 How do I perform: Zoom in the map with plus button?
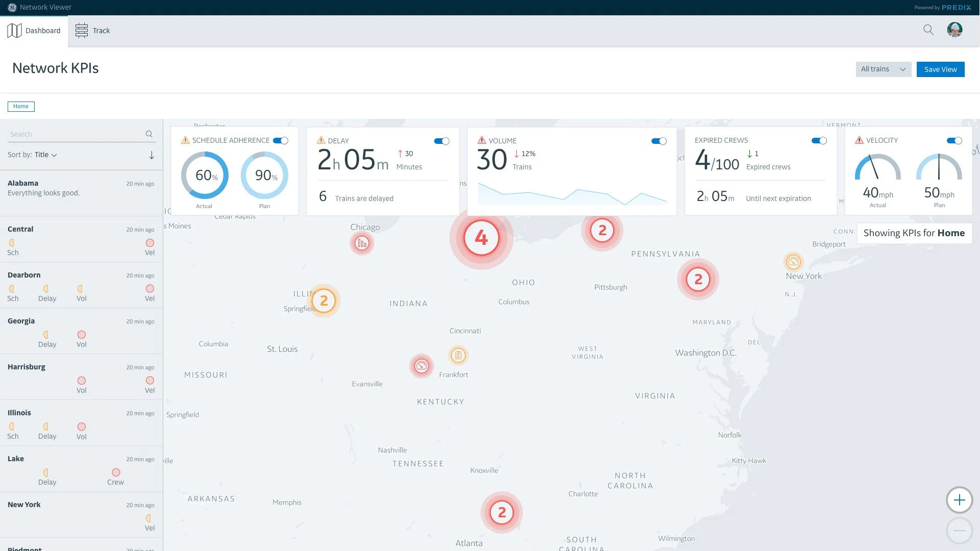[959, 500]
